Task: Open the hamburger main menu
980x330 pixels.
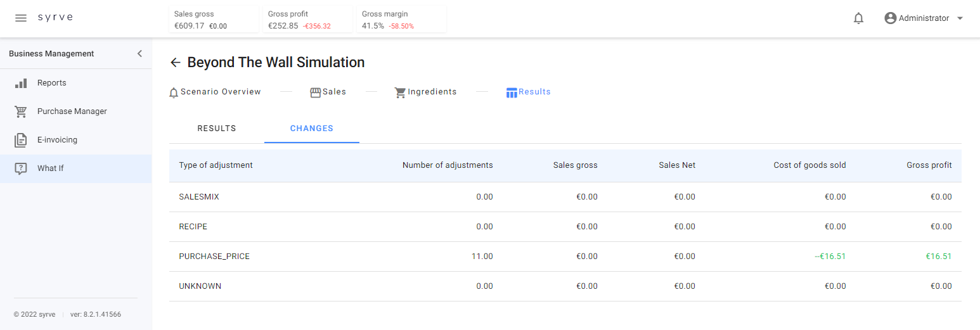Action: 21,18
